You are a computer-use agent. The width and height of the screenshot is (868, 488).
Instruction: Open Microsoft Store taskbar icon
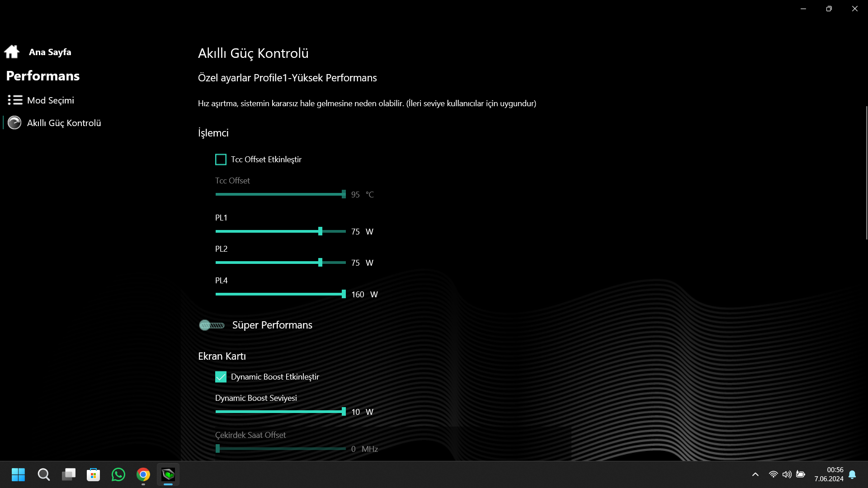pyautogui.click(x=94, y=474)
